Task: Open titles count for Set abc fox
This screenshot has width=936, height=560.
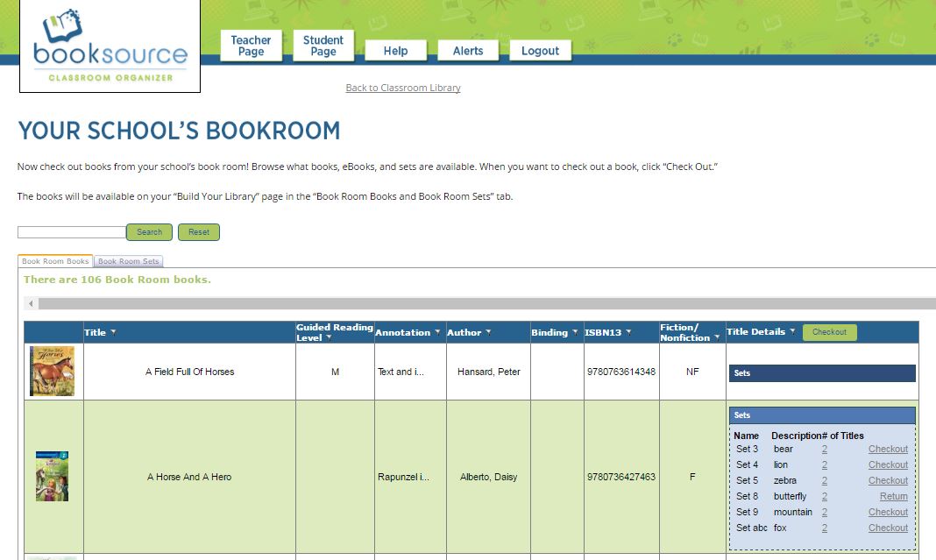Action: [825, 528]
